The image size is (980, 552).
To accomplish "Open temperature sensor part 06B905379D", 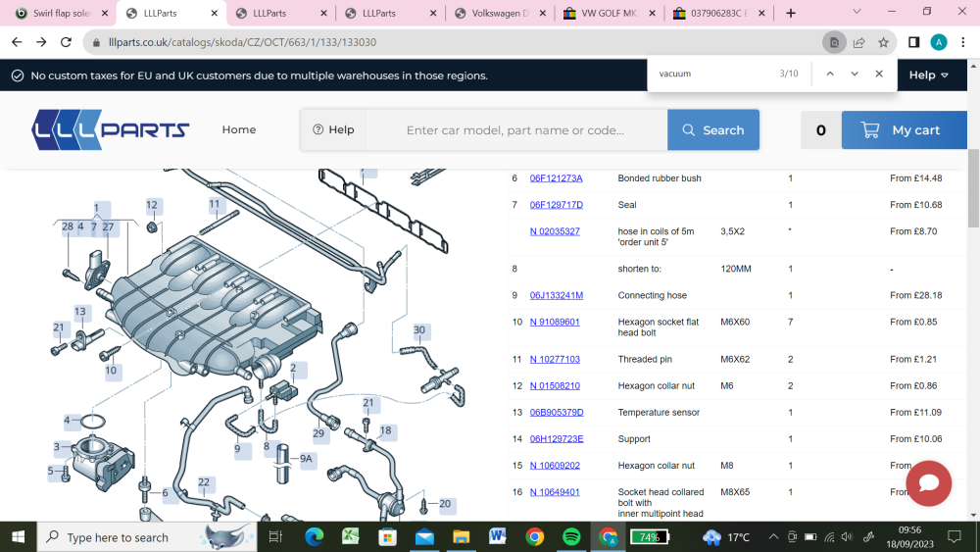I will (x=557, y=413).
